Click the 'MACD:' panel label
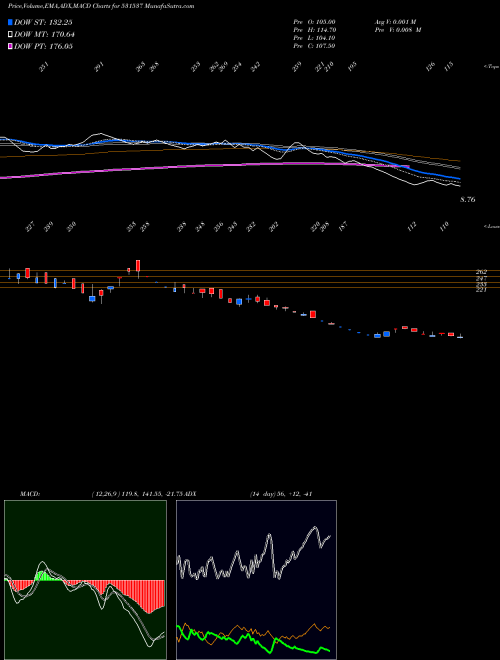The image size is (500, 660). (x=29, y=494)
